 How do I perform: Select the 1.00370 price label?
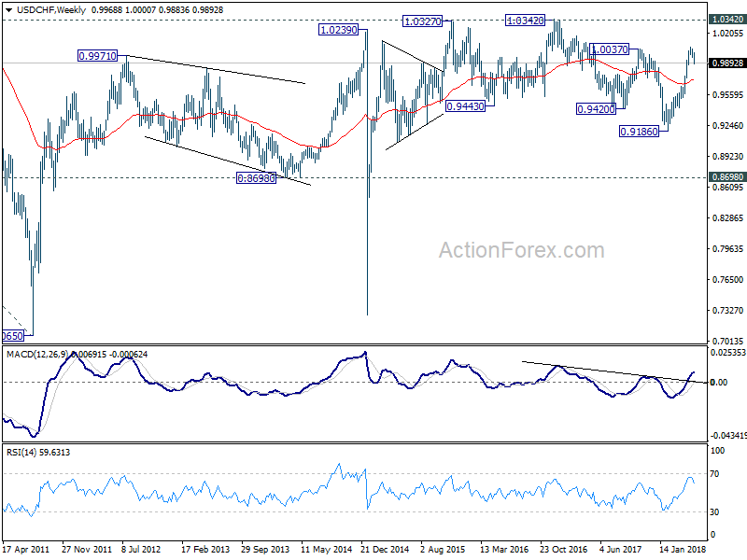(x=610, y=49)
